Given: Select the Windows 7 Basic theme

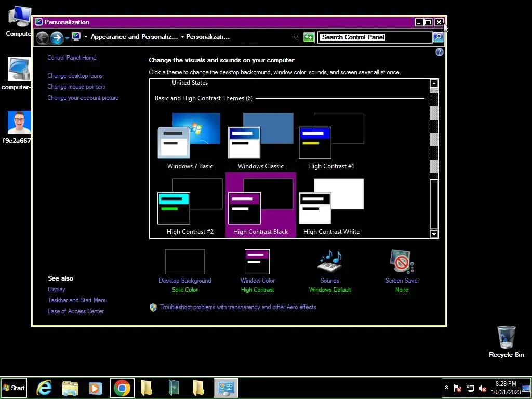Looking at the screenshot, I should click(190, 141).
